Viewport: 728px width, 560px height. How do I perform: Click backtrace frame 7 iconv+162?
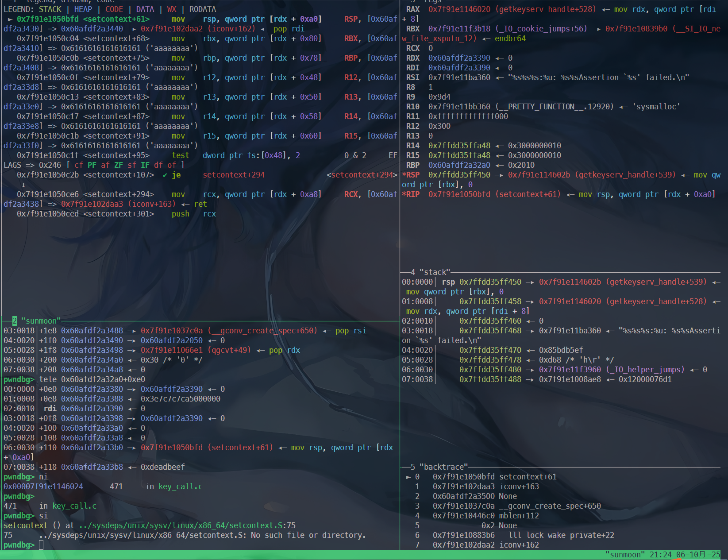coord(519,545)
